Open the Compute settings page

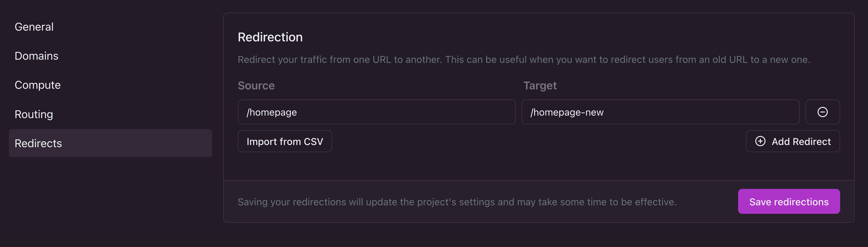click(37, 85)
